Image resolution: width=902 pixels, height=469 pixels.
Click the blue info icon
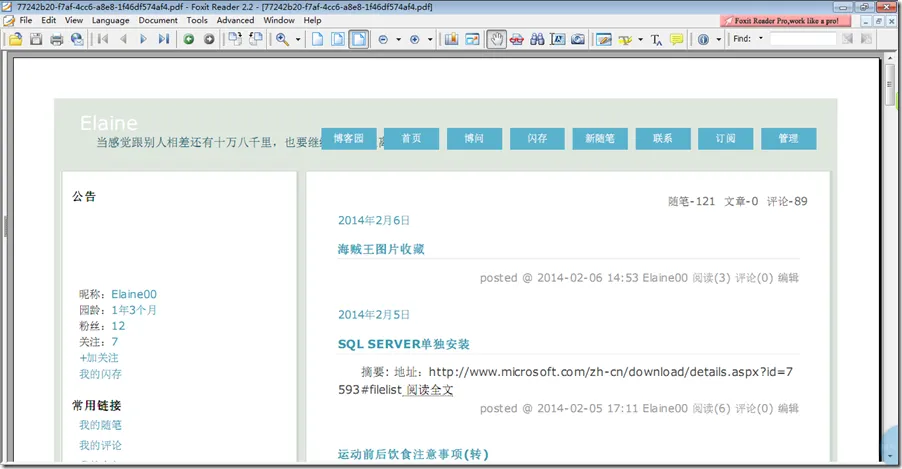click(x=703, y=39)
